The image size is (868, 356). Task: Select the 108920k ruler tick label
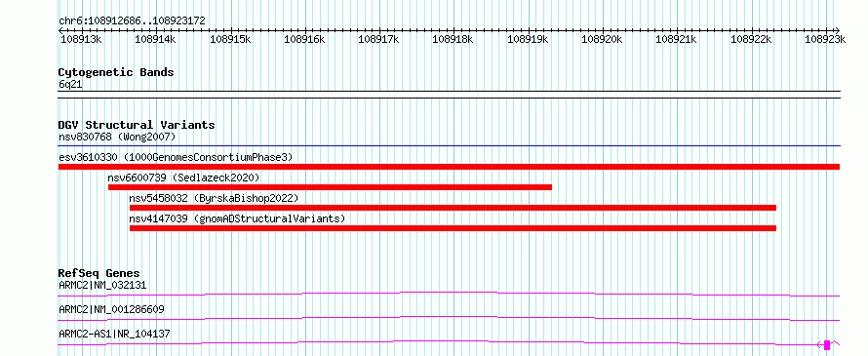(602, 39)
